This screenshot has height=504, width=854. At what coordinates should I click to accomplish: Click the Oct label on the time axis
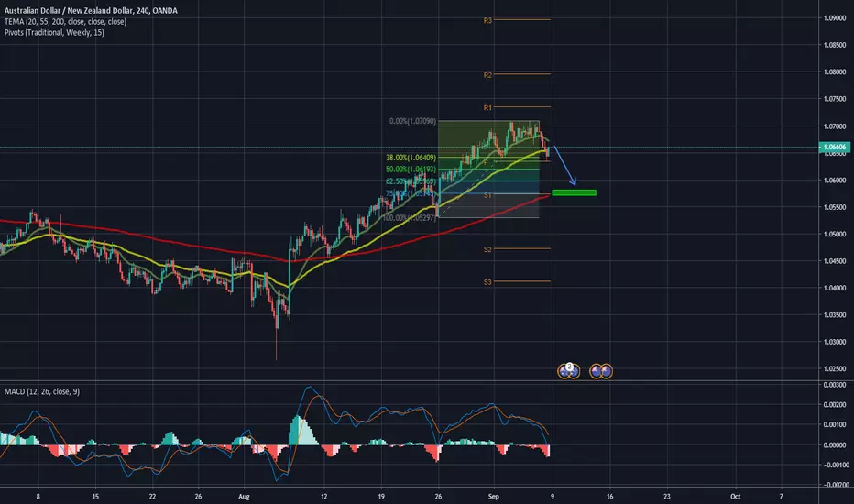pyautogui.click(x=735, y=497)
